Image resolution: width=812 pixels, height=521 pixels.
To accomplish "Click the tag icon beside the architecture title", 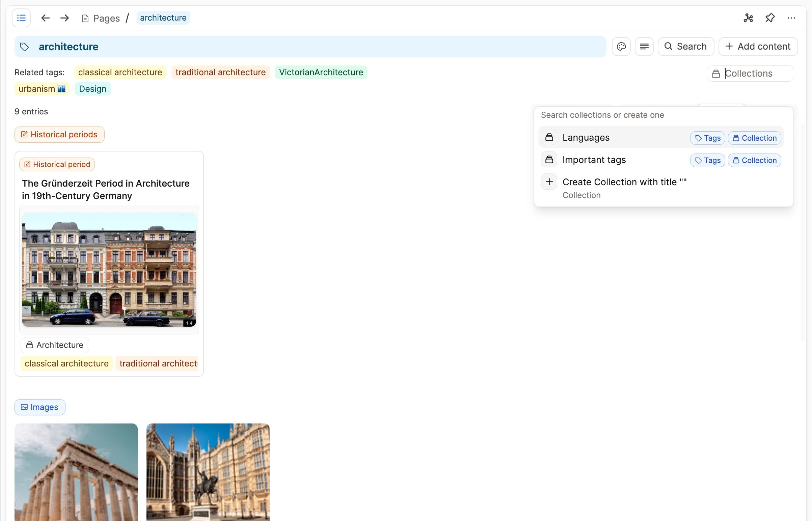I will [24, 46].
